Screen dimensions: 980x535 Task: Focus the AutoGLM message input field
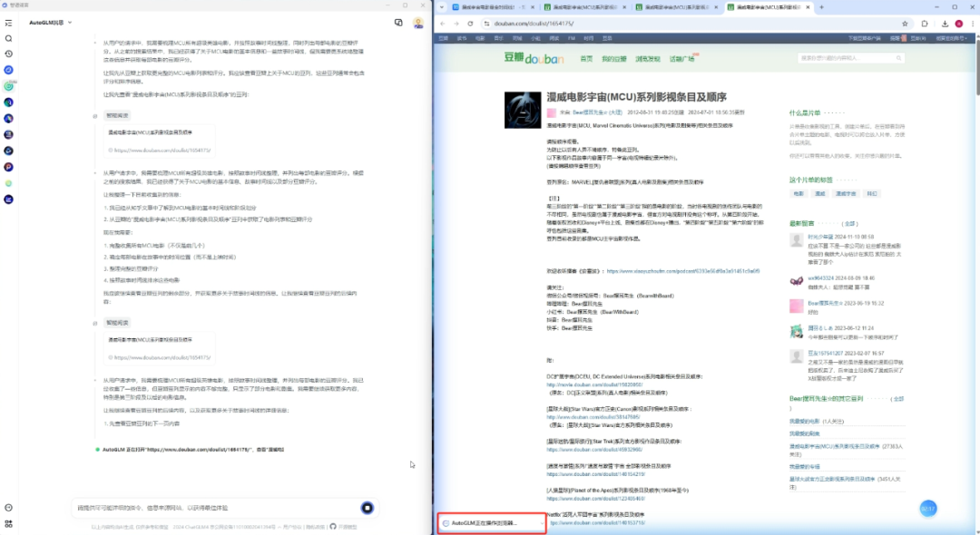tap(216, 508)
